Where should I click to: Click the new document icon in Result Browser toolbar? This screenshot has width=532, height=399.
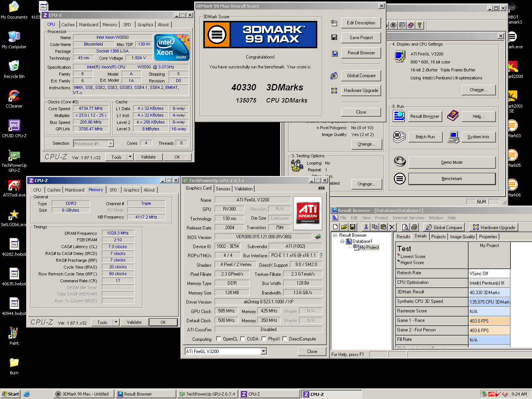[x=335, y=227]
